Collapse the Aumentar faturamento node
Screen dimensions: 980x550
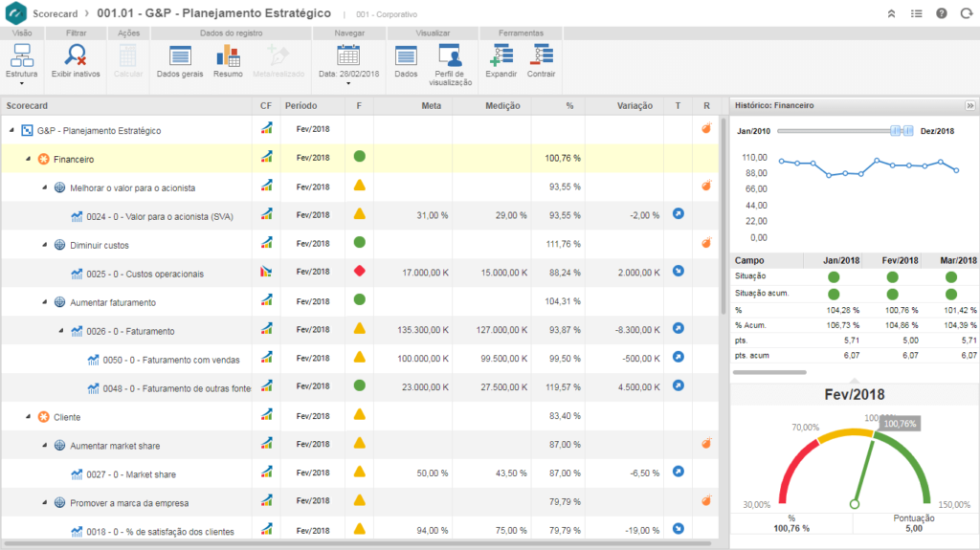tap(45, 302)
